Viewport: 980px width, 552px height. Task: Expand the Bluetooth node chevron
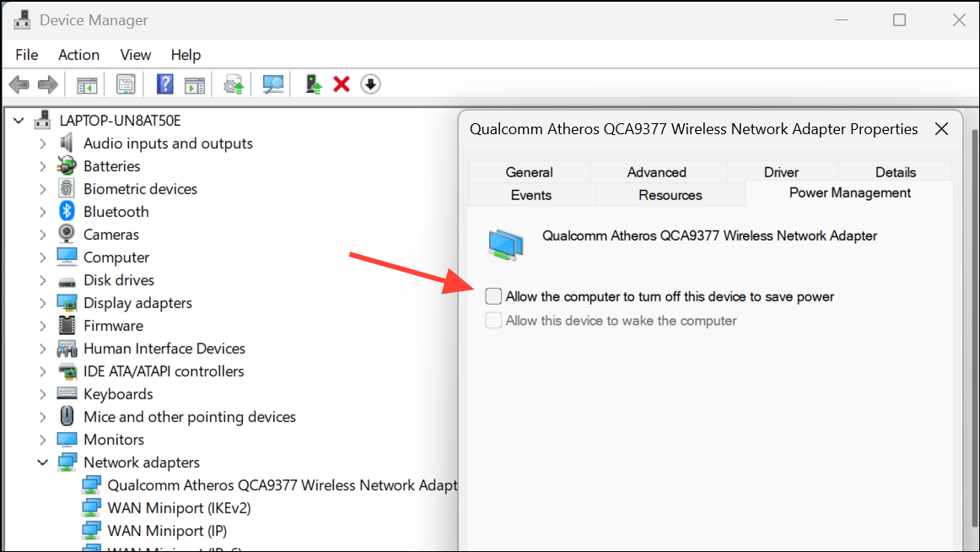42,212
